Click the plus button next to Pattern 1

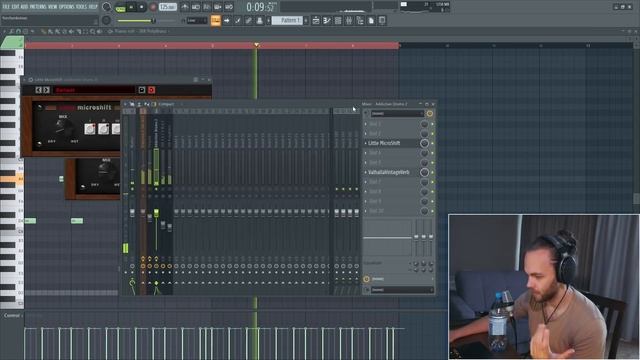pyautogui.click(x=306, y=20)
